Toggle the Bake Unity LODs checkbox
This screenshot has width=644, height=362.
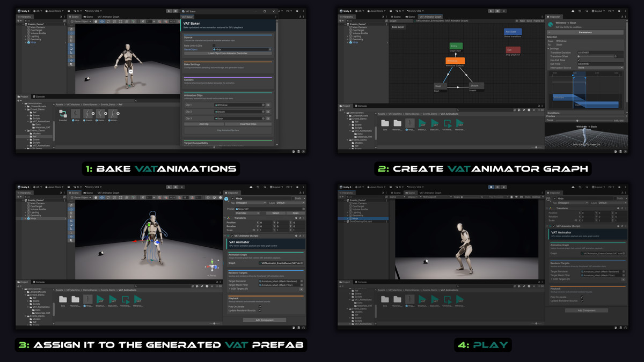click(214, 46)
